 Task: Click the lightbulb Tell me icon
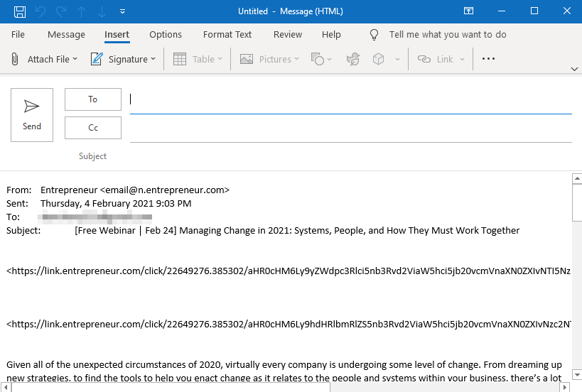[374, 35]
